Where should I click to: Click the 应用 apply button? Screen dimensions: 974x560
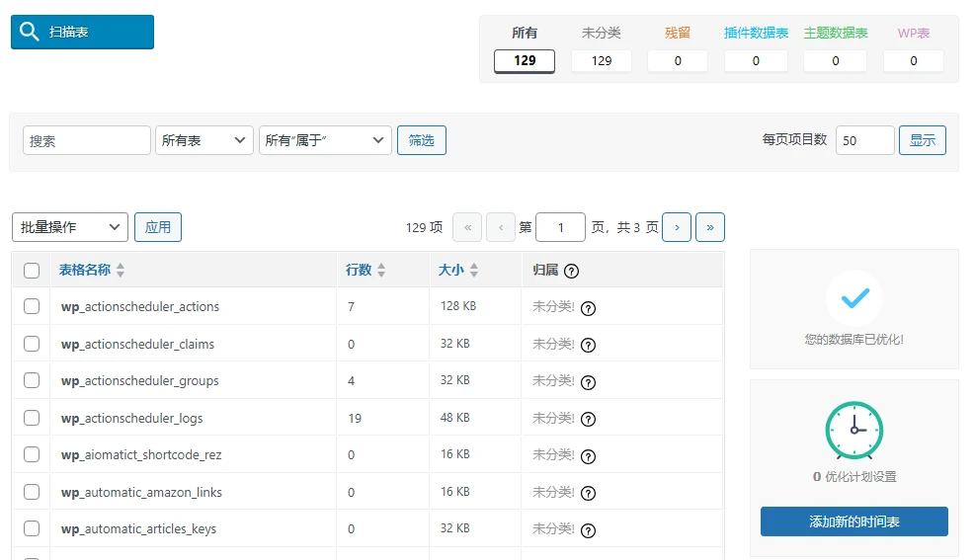coord(158,227)
